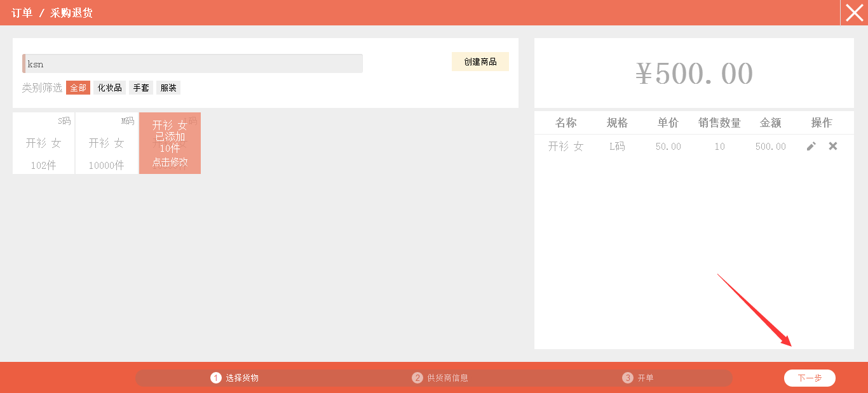Filter products by 服装 category
The image size is (868, 393).
(168, 88)
